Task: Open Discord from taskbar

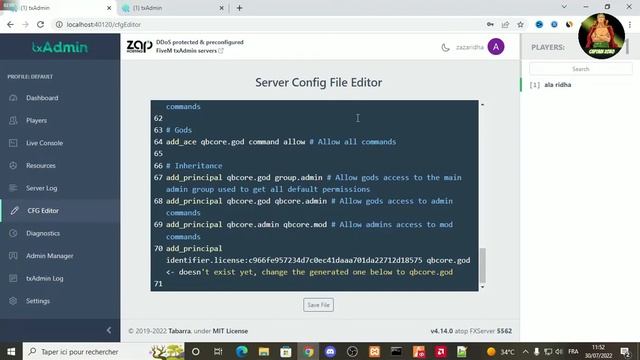Action: tap(330, 351)
